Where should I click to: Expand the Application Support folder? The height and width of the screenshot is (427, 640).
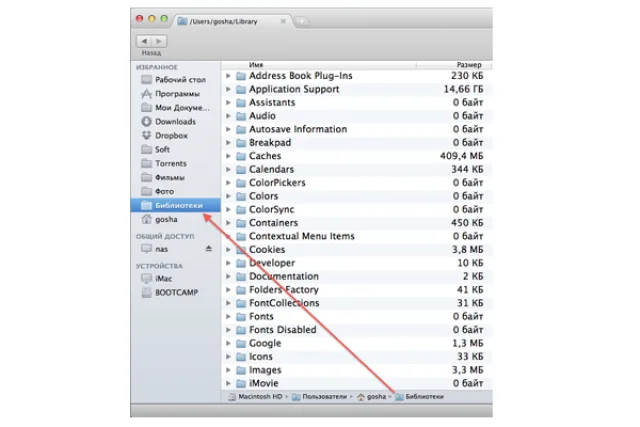tap(228, 89)
